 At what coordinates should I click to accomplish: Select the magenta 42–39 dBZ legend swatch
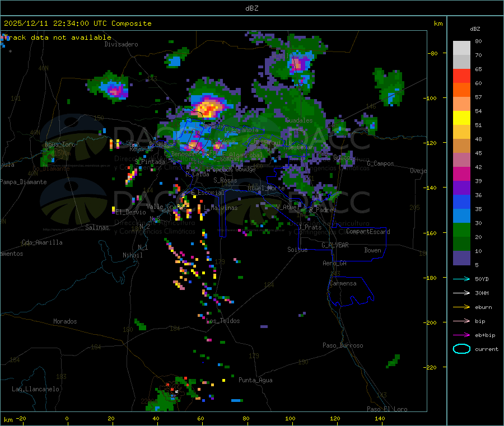point(461,174)
